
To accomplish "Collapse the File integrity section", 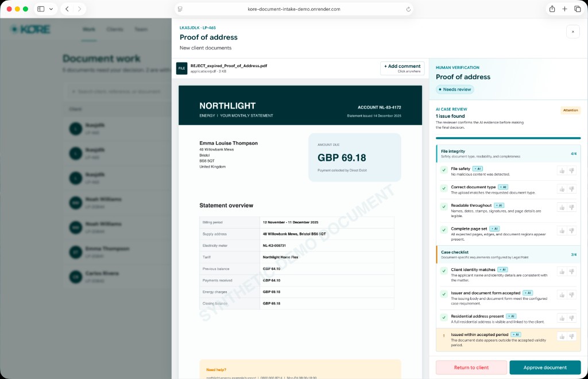I will (x=509, y=154).
